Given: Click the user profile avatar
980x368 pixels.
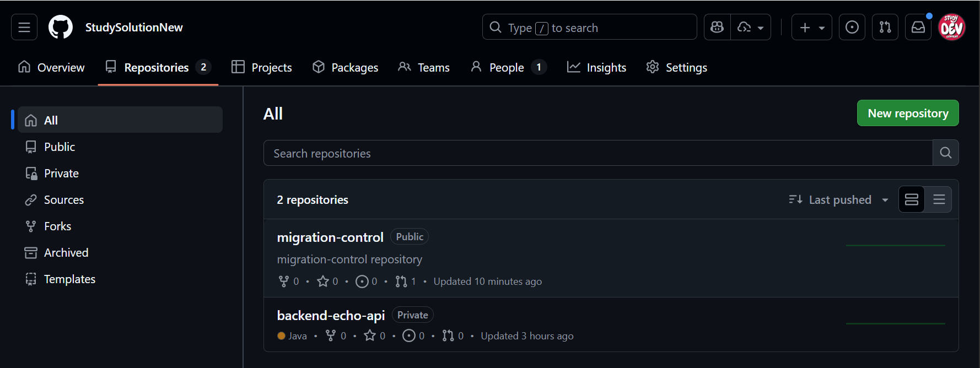Looking at the screenshot, I should point(951,27).
